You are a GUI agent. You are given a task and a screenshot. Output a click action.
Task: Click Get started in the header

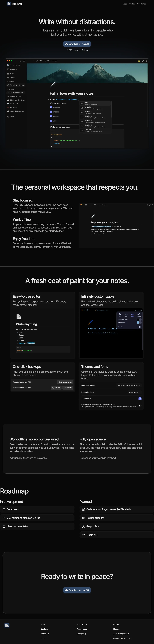pyautogui.click(x=141, y=4)
